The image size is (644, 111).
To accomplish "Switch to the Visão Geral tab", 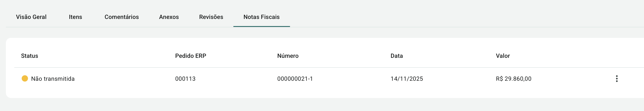I will (x=31, y=17).
